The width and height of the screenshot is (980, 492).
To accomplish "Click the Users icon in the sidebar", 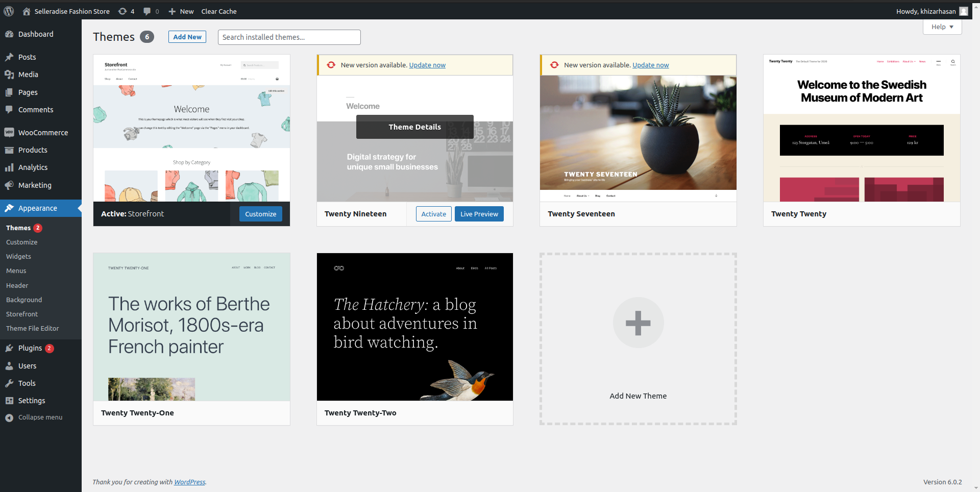I will (9, 366).
